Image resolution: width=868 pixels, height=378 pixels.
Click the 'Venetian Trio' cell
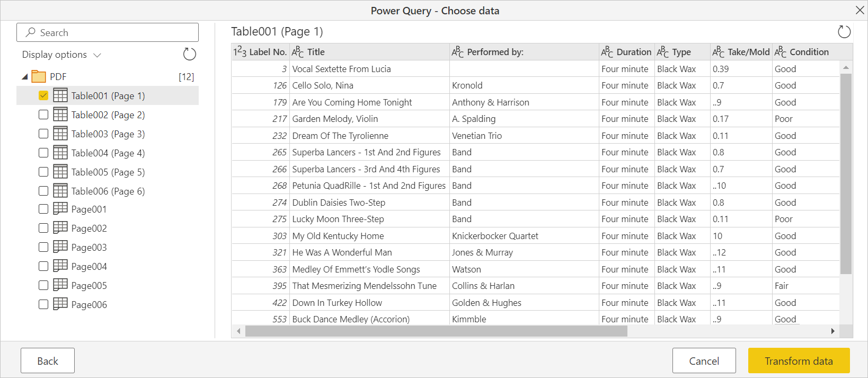click(x=524, y=136)
